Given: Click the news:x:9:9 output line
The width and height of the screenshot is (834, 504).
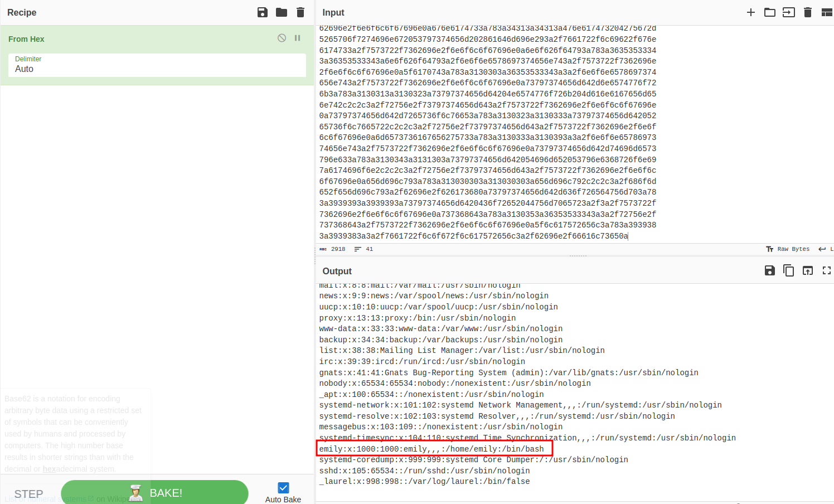Looking at the screenshot, I should (434, 296).
